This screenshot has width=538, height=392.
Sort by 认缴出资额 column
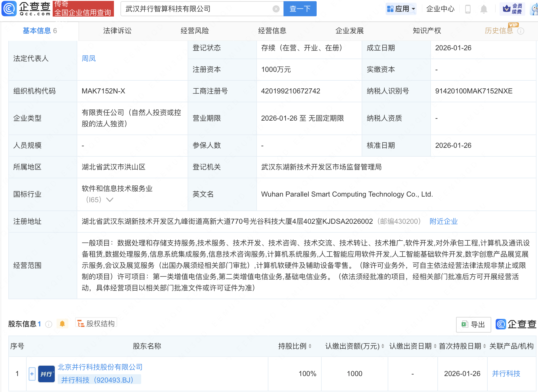pos(383,346)
